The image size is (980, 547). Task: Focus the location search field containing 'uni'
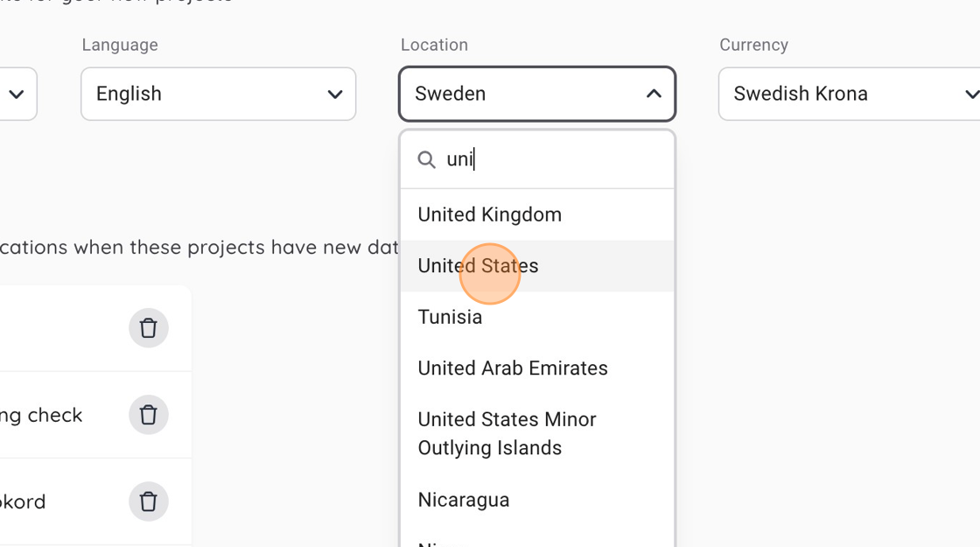[x=551, y=160]
